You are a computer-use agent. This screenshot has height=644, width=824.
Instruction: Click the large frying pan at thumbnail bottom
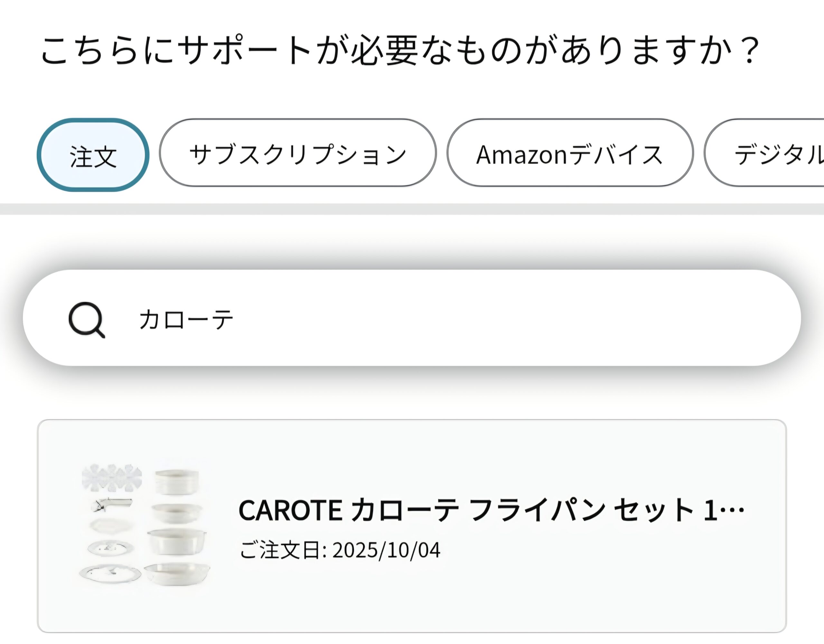(x=177, y=574)
